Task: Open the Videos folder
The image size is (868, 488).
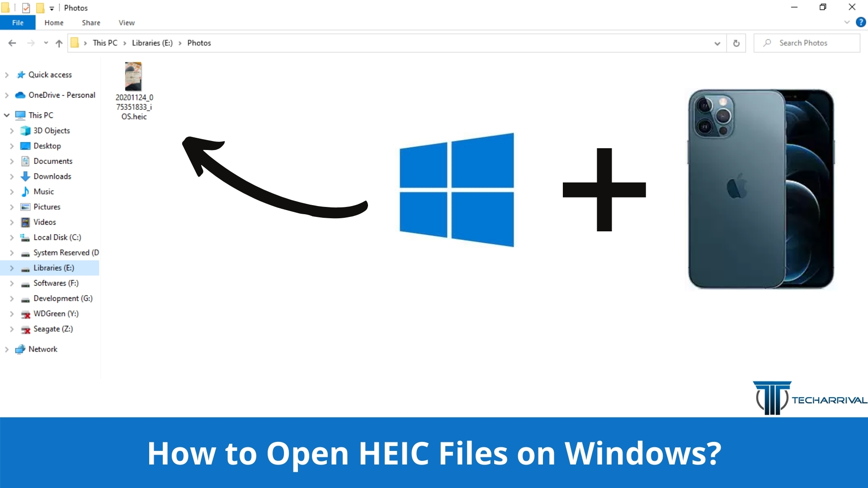Action: pyautogui.click(x=45, y=222)
